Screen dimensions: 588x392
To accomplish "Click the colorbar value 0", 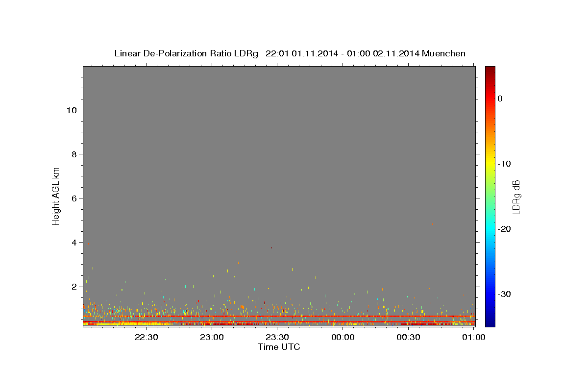I will pyautogui.click(x=500, y=98).
